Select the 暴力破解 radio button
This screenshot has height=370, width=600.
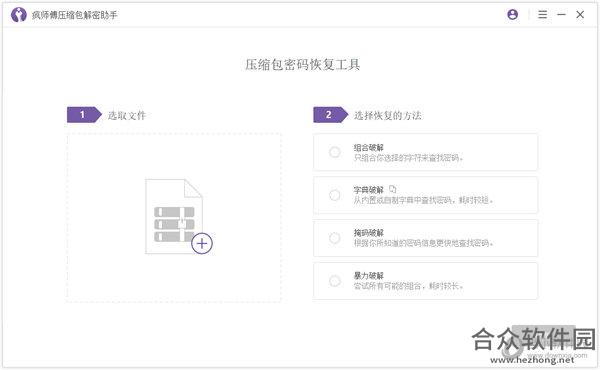pos(334,281)
